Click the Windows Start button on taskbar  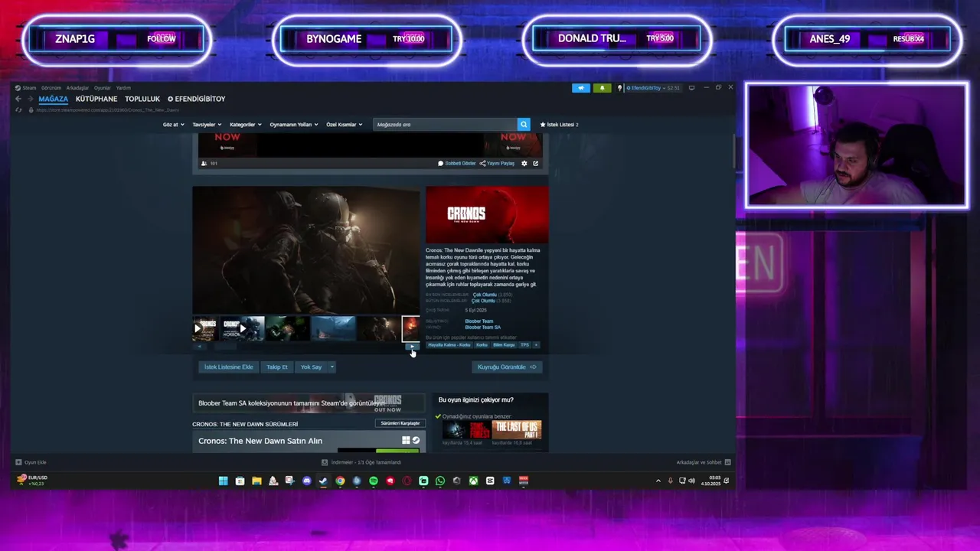(223, 481)
